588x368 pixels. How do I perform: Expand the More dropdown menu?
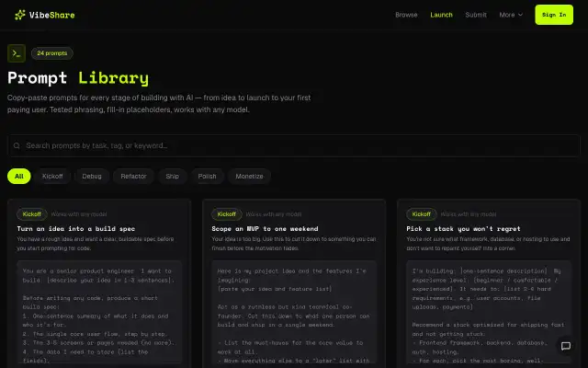point(511,15)
